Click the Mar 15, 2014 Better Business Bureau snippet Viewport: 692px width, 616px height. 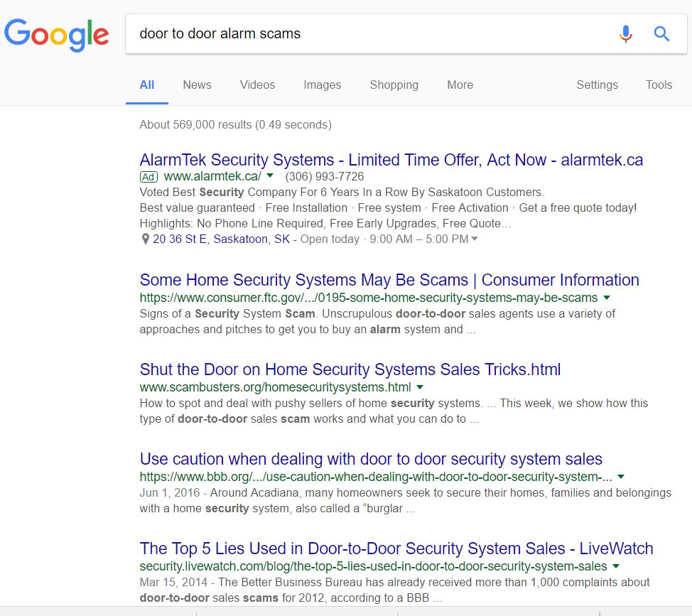tap(394, 590)
